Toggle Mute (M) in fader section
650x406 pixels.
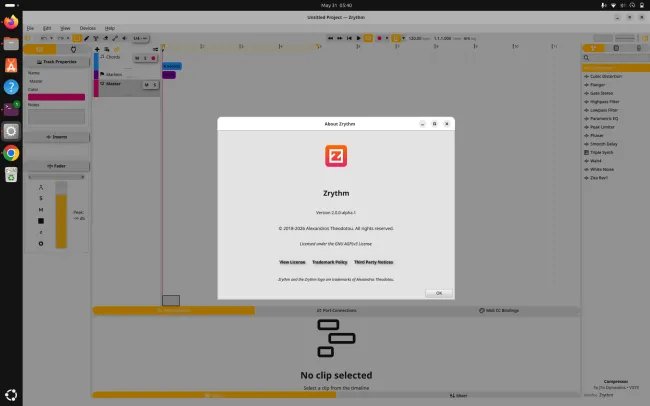click(41, 210)
